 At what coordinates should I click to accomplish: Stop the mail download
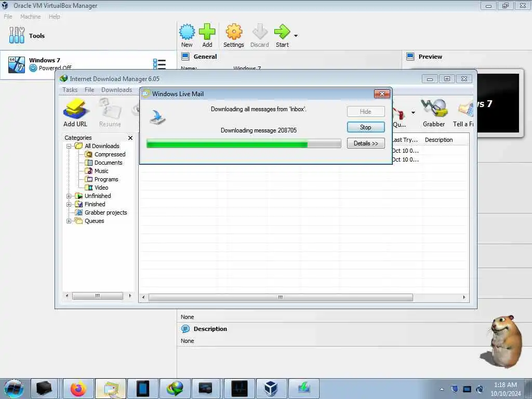366,127
